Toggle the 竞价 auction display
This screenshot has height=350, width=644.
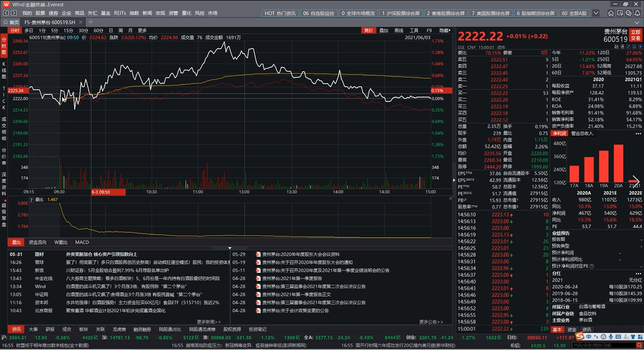coord(368,31)
